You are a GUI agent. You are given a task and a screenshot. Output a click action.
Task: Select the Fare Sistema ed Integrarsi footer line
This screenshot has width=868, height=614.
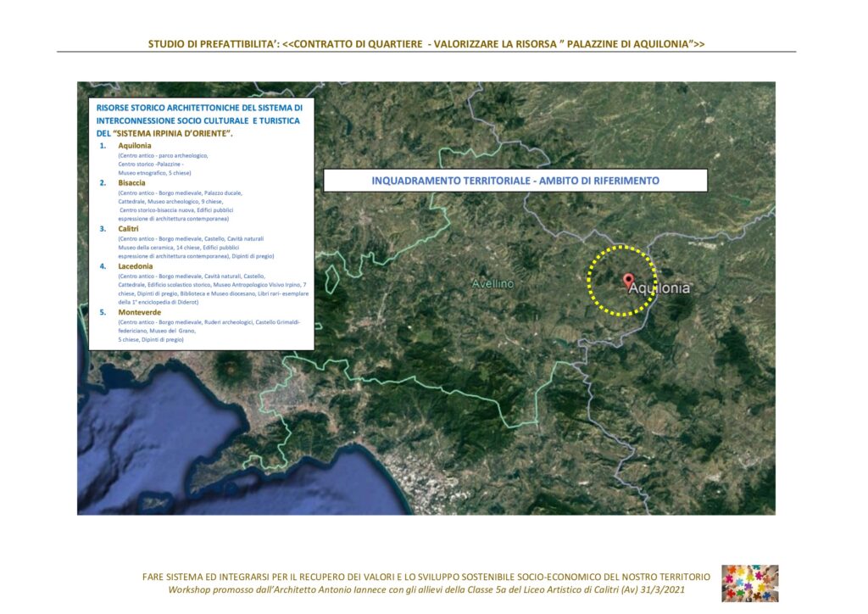(x=426, y=577)
